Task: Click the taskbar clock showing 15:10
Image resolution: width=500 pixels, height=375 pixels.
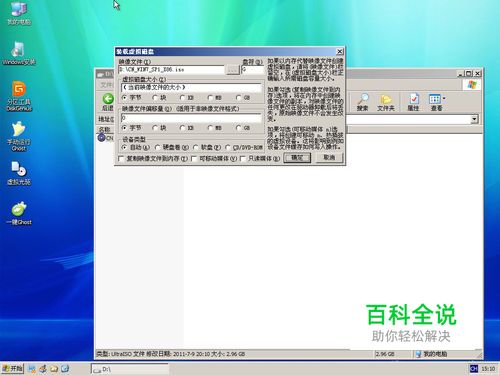Action: pos(488,369)
